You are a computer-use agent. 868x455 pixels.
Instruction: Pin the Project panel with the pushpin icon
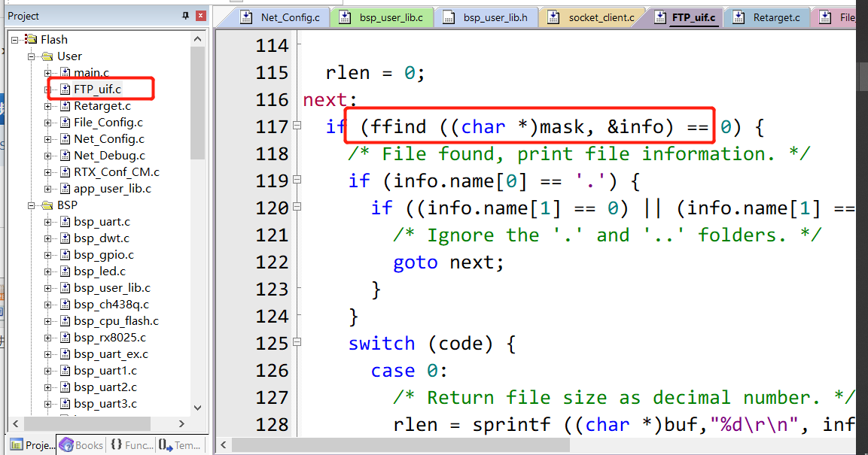tap(186, 16)
